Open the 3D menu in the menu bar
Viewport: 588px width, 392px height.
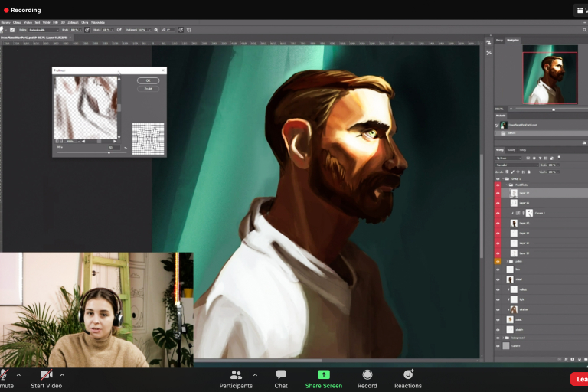[63, 22]
